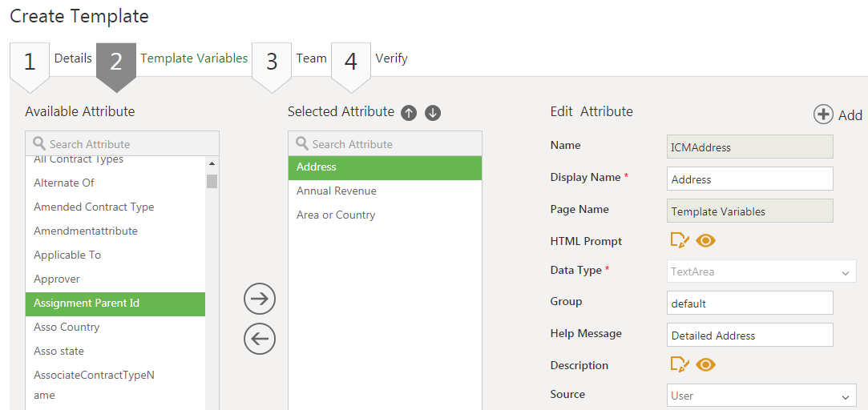Expand the Source dropdown
Viewport: 868px width, 410px height.
[x=761, y=396]
